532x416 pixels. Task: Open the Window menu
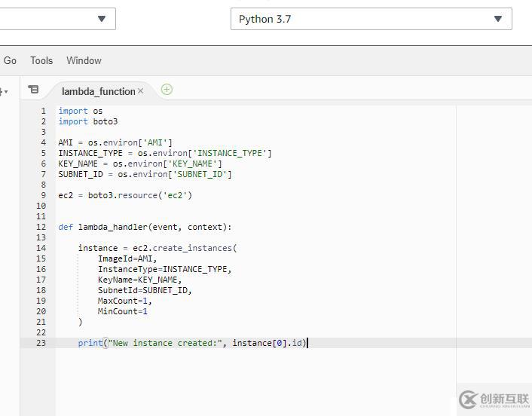[x=84, y=60]
